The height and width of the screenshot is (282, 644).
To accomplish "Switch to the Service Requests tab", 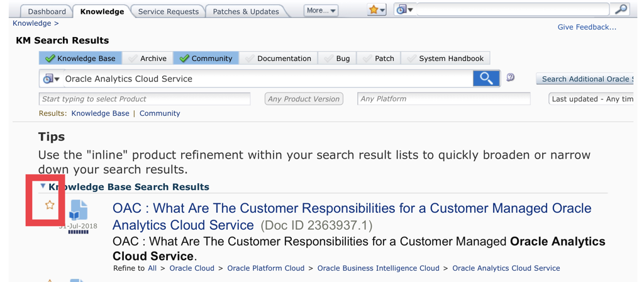I will tap(168, 11).
